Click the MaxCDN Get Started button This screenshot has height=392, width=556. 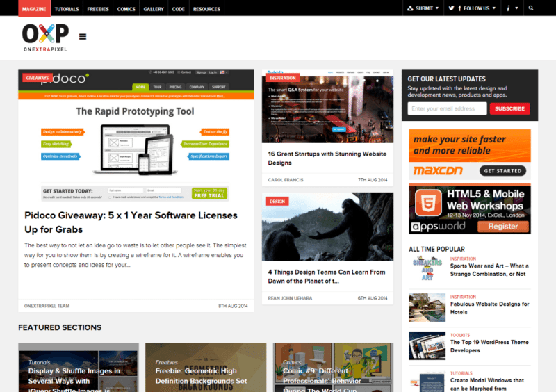point(502,170)
